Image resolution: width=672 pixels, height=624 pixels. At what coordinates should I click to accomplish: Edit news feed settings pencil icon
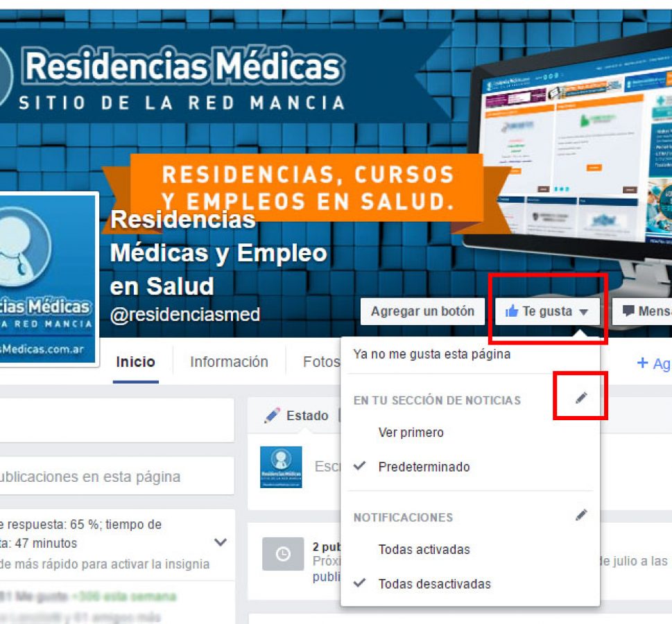click(581, 398)
